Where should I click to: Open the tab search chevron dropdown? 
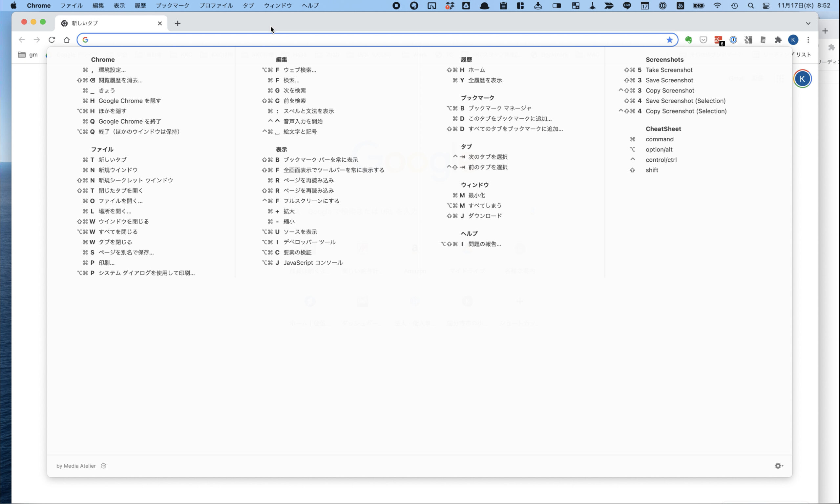click(x=808, y=23)
